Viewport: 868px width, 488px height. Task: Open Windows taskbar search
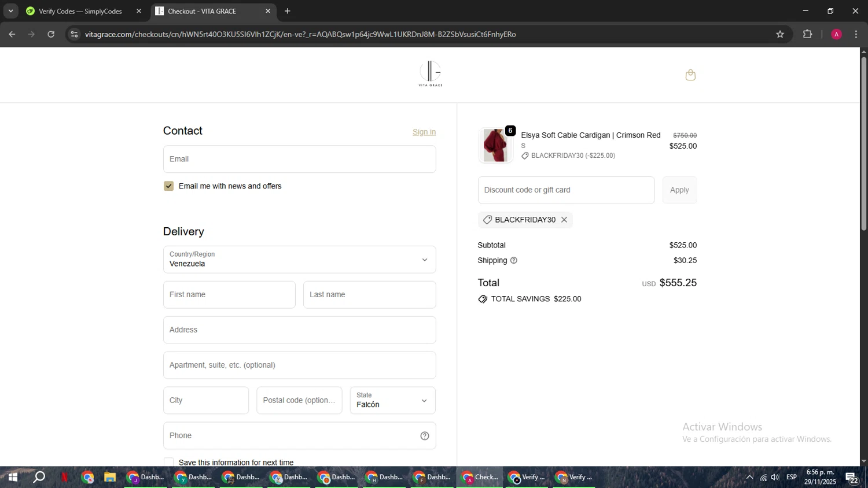click(39, 478)
